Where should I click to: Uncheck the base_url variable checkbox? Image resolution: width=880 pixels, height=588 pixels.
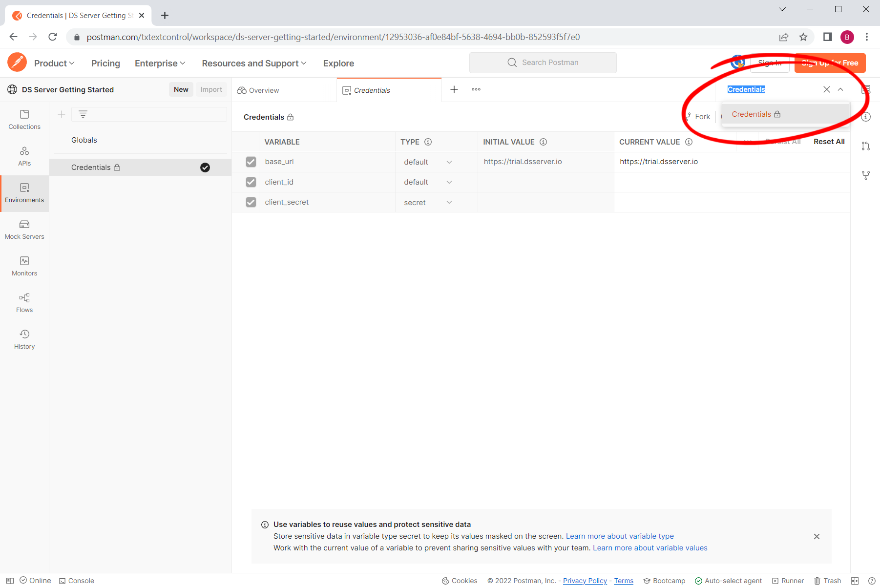[251, 162]
